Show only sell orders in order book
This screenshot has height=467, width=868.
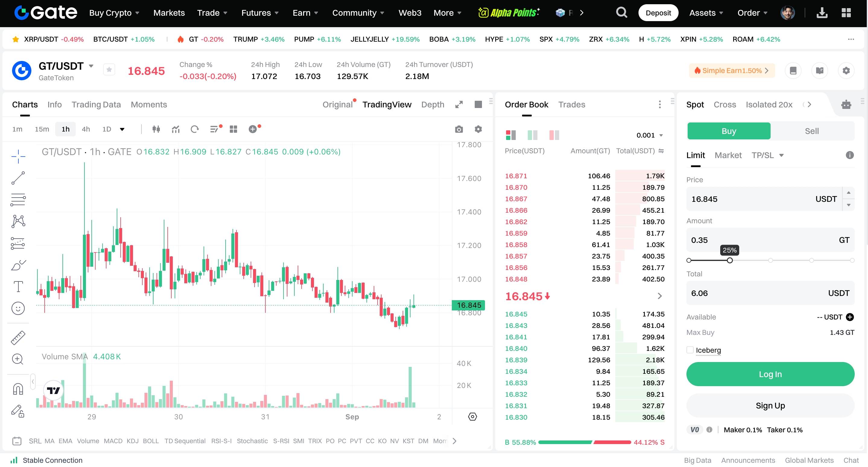pos(554,135)
